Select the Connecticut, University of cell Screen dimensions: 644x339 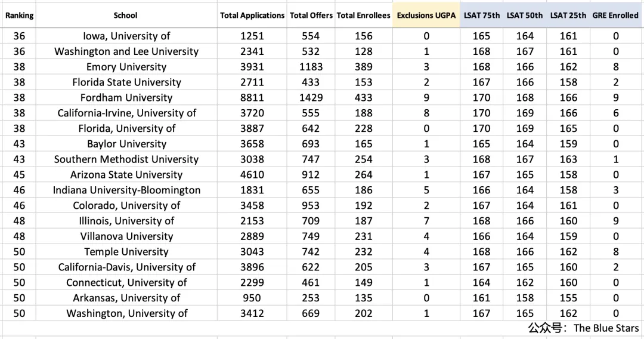(126, 283)
